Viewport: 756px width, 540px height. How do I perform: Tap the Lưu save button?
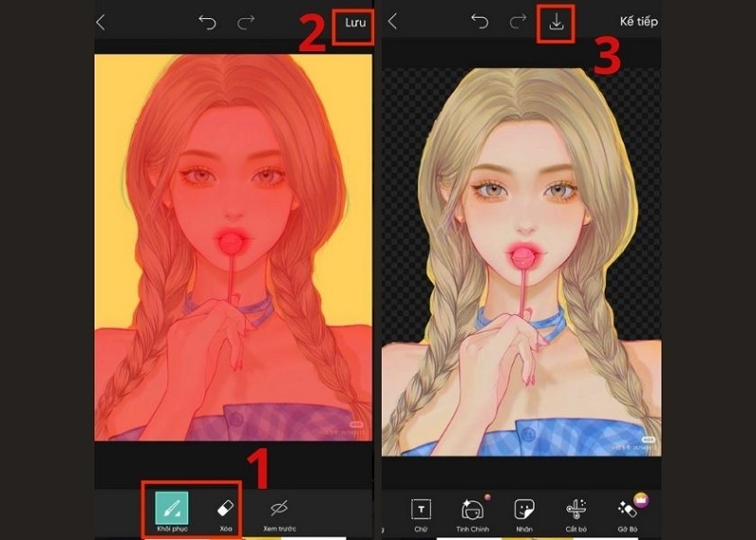[353, 22]
